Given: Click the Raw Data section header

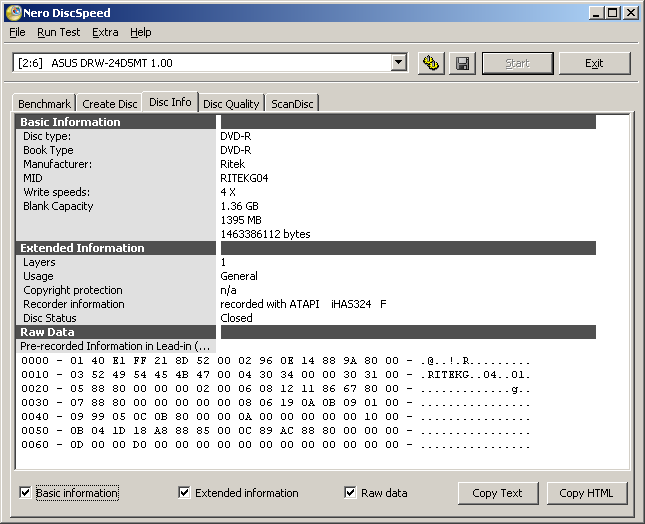Looking at the screenshot, I should [116, 332].
